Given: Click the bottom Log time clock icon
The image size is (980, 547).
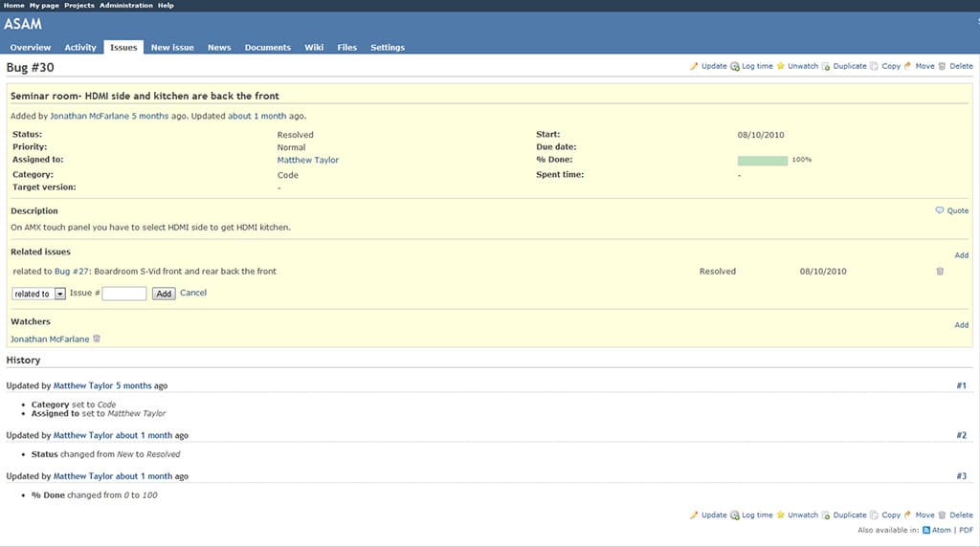Looking at the screenshot, I should point(735,515).
